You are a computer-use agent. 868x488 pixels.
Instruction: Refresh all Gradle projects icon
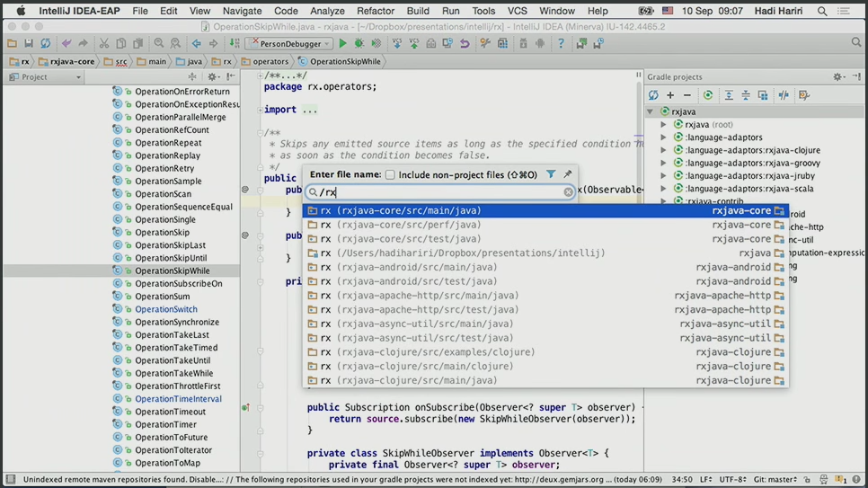[x=653, y=95]
